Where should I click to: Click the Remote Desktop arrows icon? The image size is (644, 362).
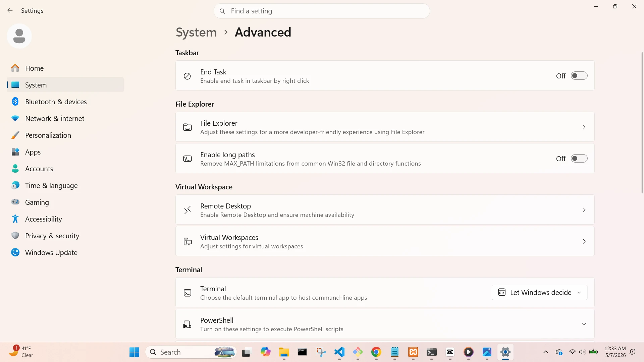click(x=187, y=210)
